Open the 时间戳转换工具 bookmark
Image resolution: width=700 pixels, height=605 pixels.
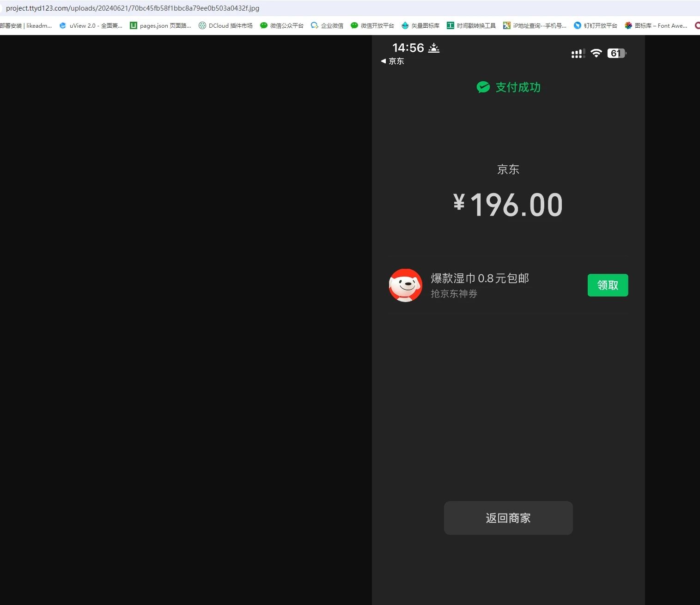(x=471, y=26)
